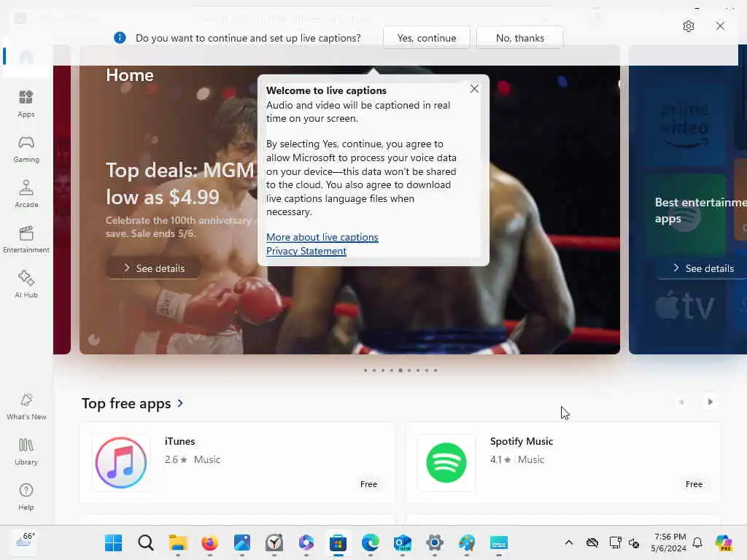The height and width of the screenshot is (560, 747).
Task: Open the Arcade section in sidebar
Action: tap(26, 194)
